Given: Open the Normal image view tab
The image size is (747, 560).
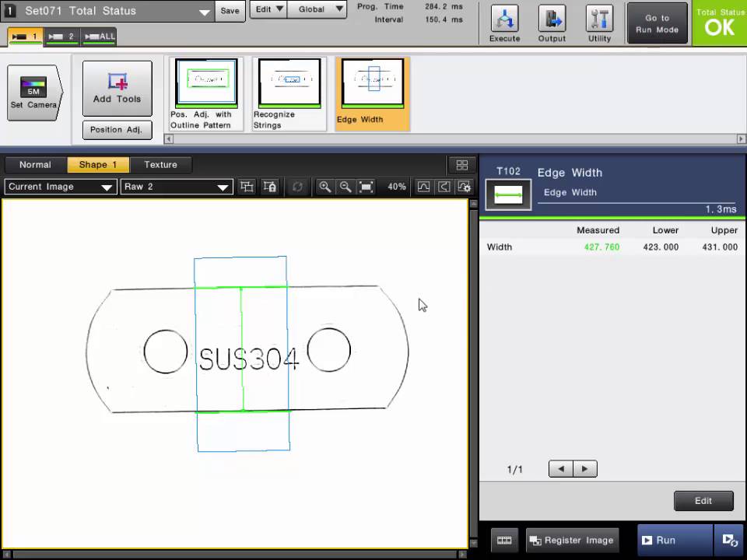Looking at the screenshot, I should click(x=35, y=165).
